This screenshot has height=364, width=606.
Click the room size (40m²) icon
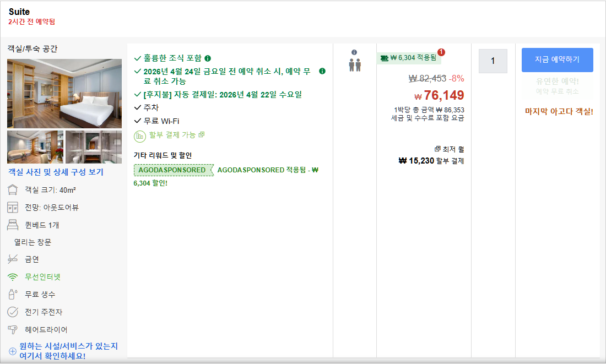click(x=13, y=191)
